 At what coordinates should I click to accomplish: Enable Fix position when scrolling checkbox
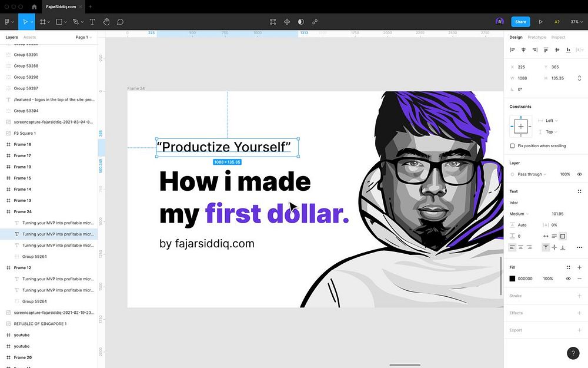coord(512,145)
